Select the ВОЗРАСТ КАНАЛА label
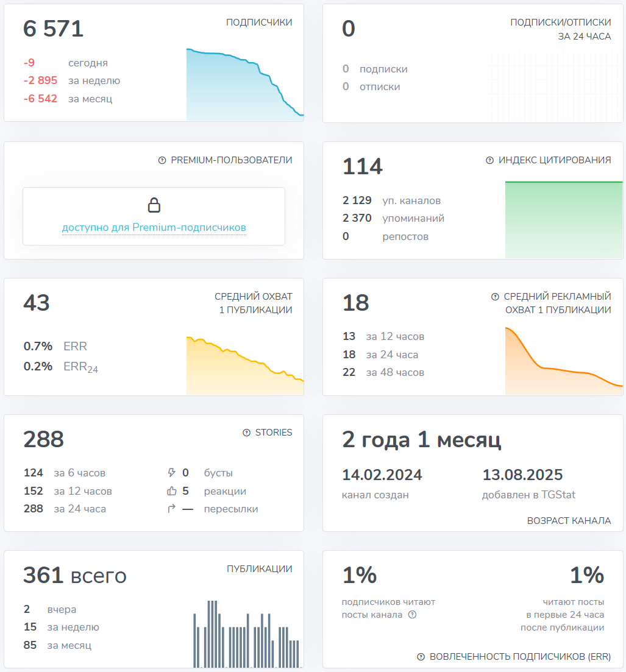This screenshot has height=672, width=626. [x=569, y=521]
